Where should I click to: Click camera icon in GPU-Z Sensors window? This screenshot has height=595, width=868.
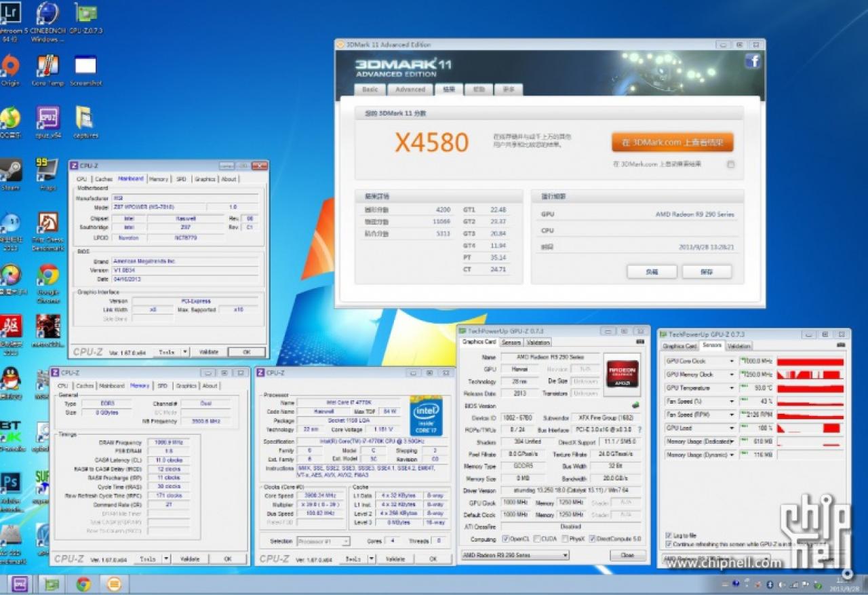[842, 345]
